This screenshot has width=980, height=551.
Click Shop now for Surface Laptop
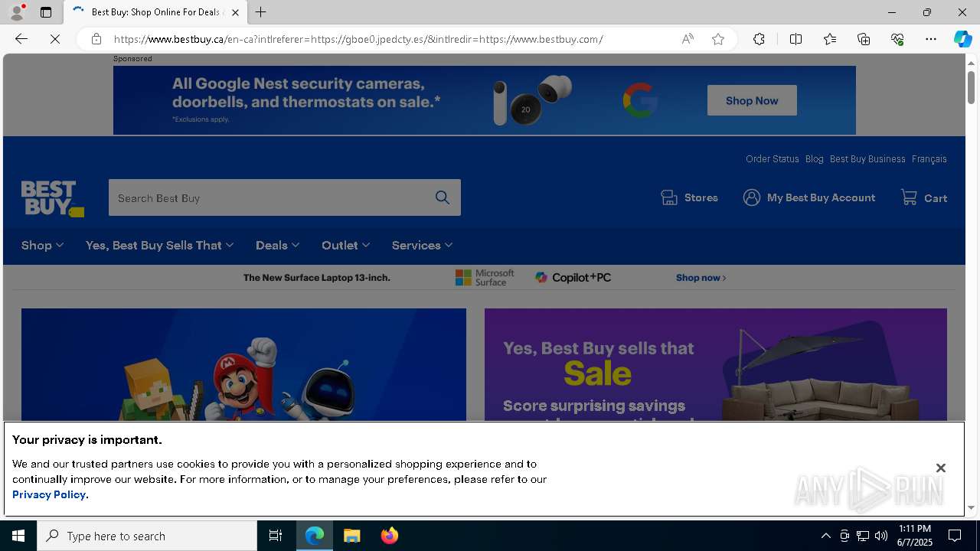pos(701,278)
